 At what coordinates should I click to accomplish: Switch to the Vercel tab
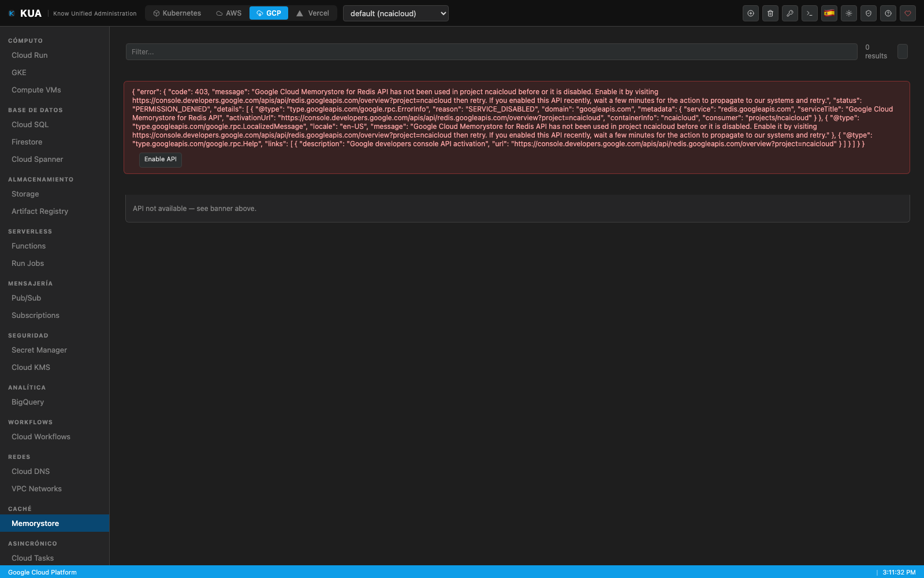click(312, 13)
